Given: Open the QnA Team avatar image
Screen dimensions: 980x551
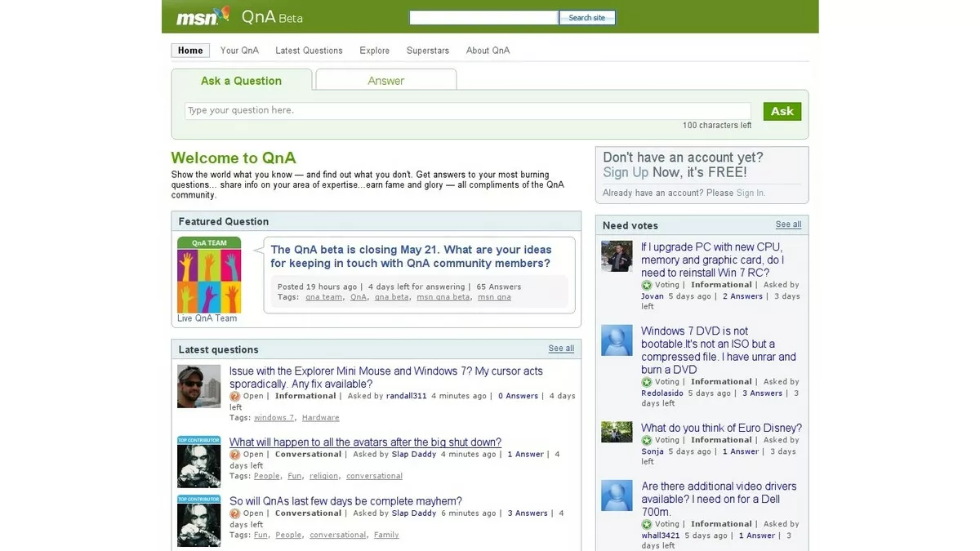Looking at the screenshot, I should (209, 275).
